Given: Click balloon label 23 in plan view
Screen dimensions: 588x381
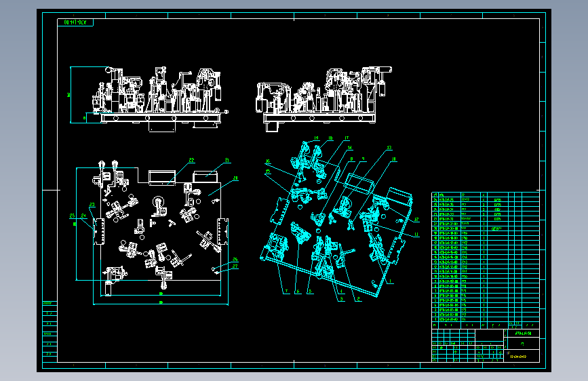Looking at the screenshot, I should (92, 205).
